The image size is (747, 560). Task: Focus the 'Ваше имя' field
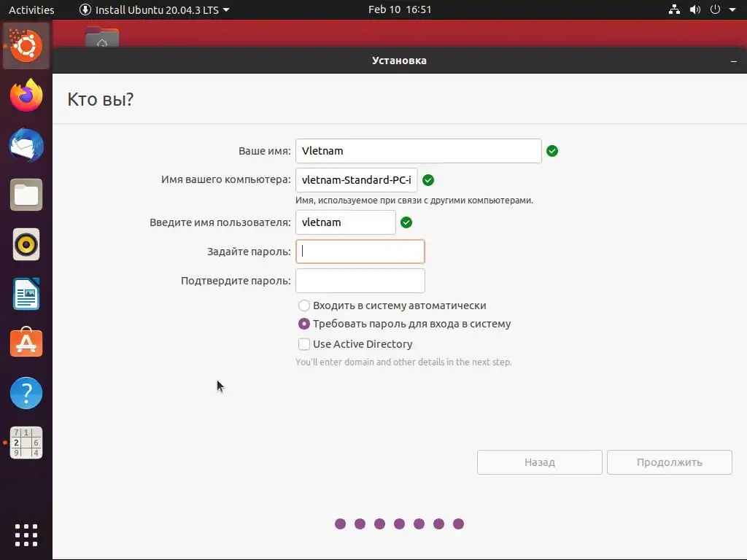pyautogui.click(x=418, y=151)
